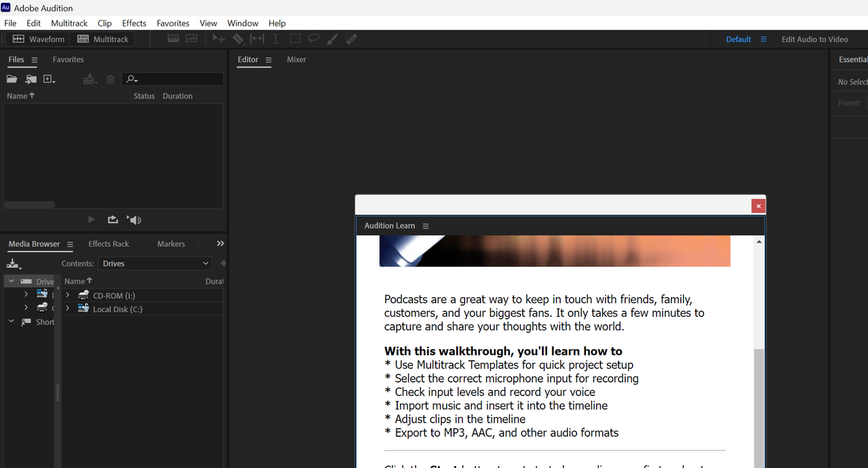Open the File menu
868x468 pixels.
(x=10, y=23)
